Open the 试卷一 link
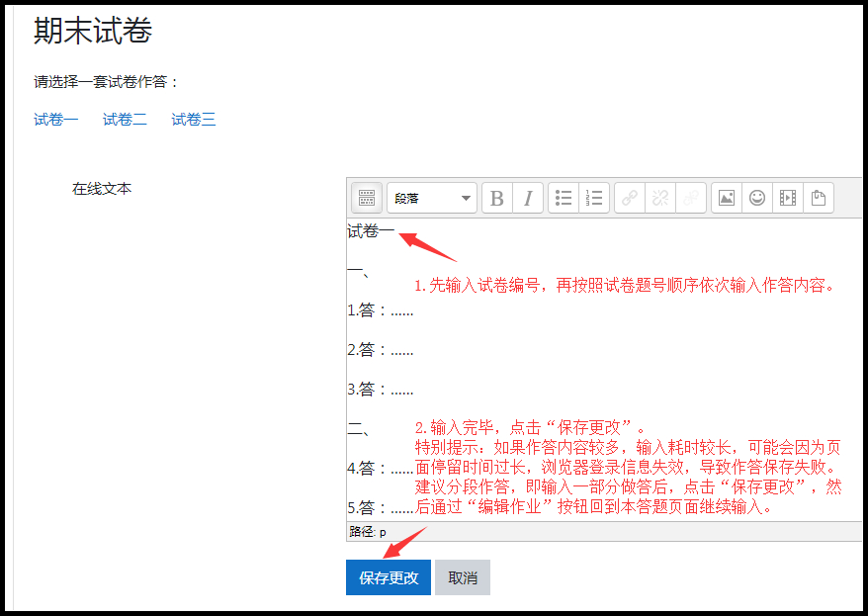Viewport: 868px width, 616px height. click(56, 119)
